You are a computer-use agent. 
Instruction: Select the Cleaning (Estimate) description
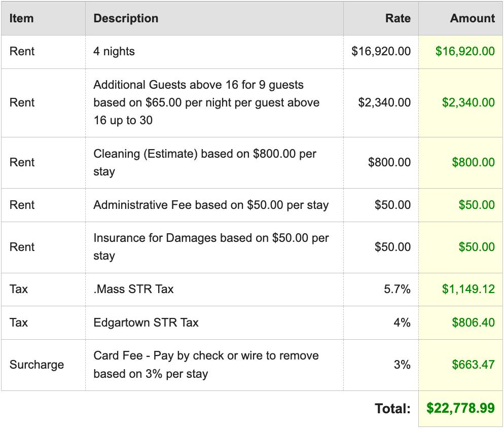205,162
